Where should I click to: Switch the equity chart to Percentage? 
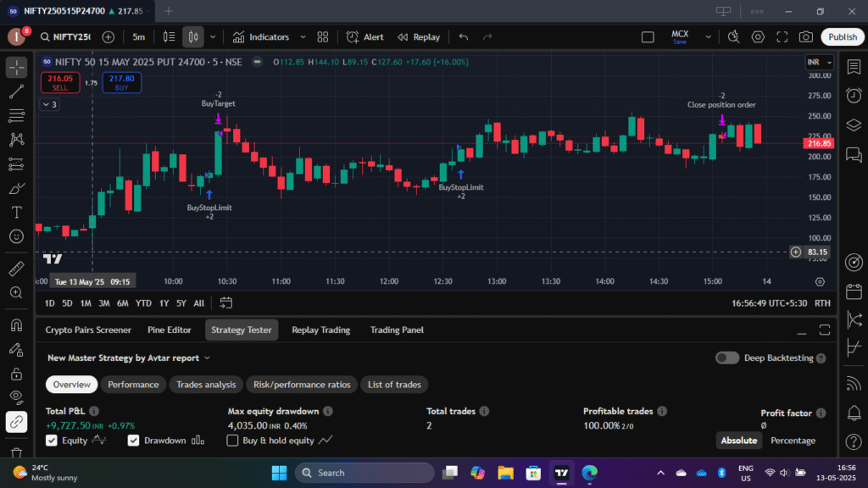793,441
